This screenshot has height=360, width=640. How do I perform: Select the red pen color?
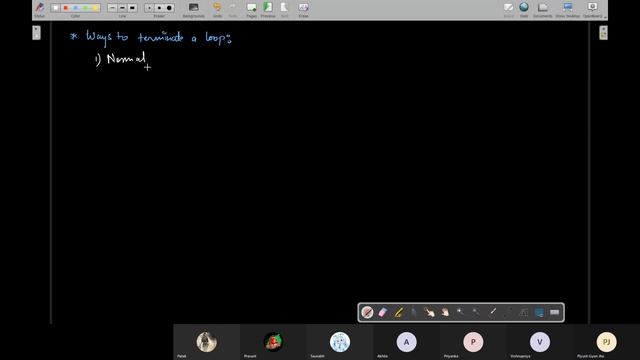point(65,8)
